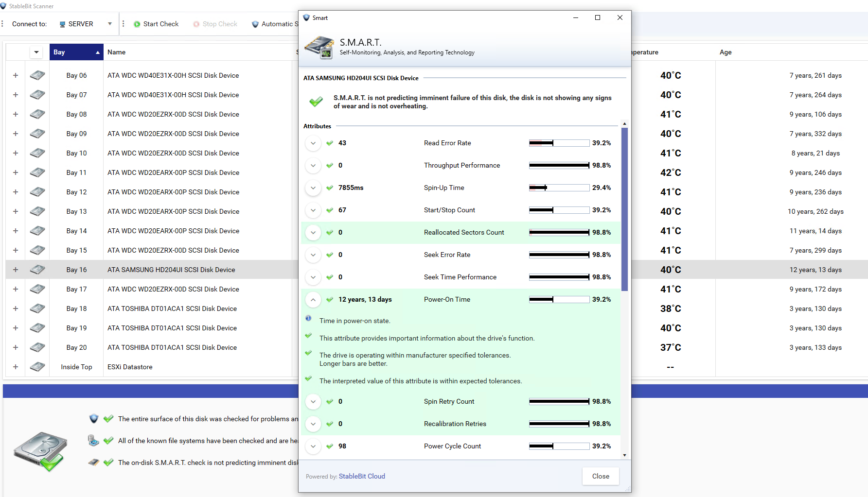Expand the Reallocated Sectors Count attribute
The image size is (868, 497).
313,233
